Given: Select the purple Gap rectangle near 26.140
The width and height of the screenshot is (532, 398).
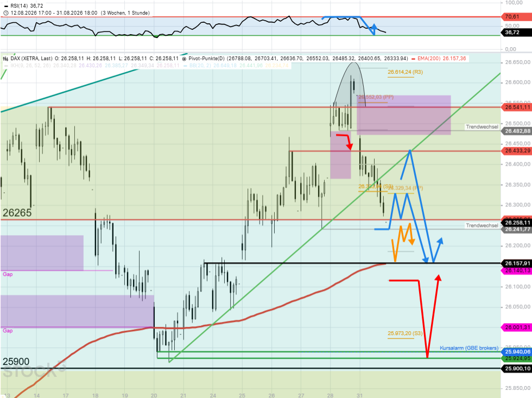Looking at the screenshot, I should (42, 253).
